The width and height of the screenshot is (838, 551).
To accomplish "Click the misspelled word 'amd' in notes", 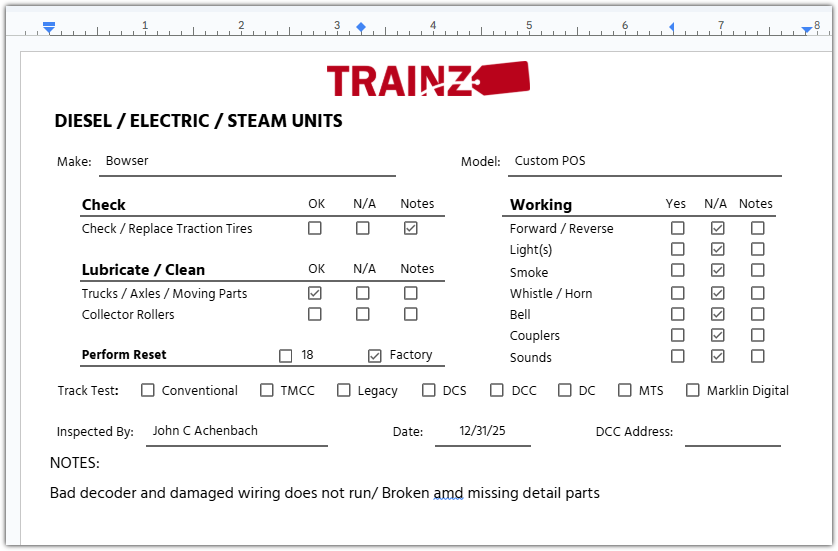I will pos(448,493).
